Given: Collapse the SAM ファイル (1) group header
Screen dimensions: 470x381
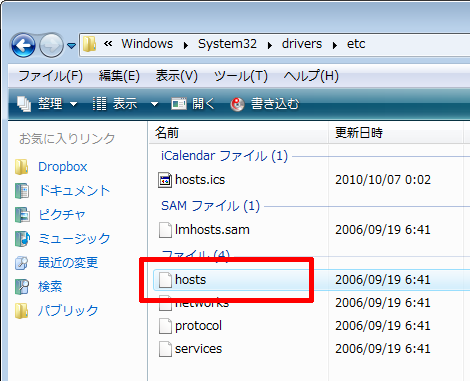Looking at the screenshot, I should 210,206.
